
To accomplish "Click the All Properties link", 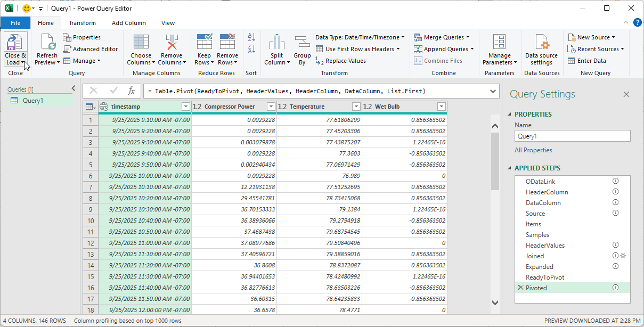I will click(x=533, y=150).
